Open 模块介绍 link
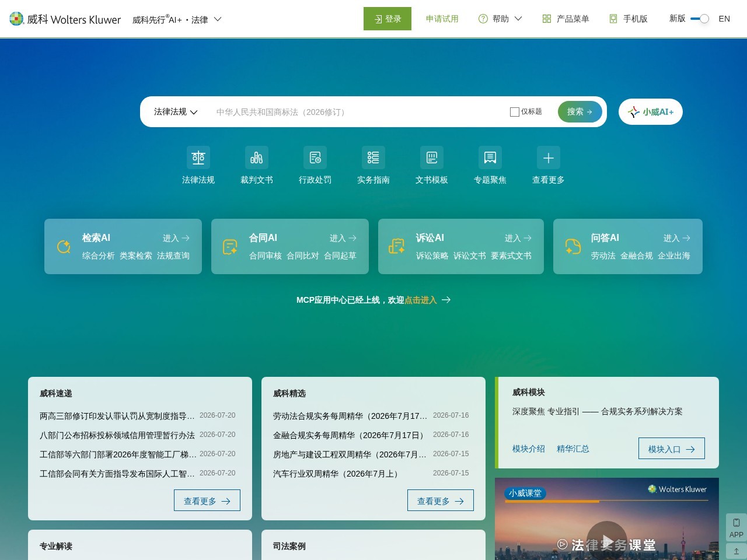The width and height of the screenshot is (747, 560). 529,449
